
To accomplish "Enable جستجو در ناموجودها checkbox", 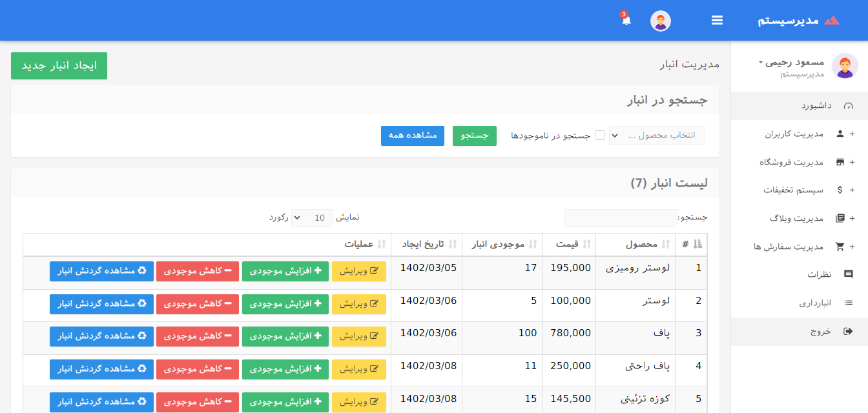I will [600, 136].
